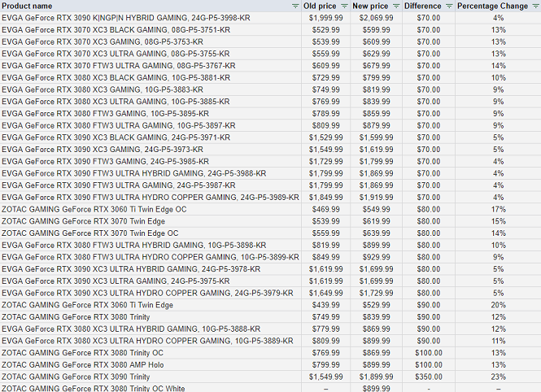541x392 pixels.
Task: Select 3090 XC3 ULTRA GAMING 3975 cell
Action: tap(151, 281)
